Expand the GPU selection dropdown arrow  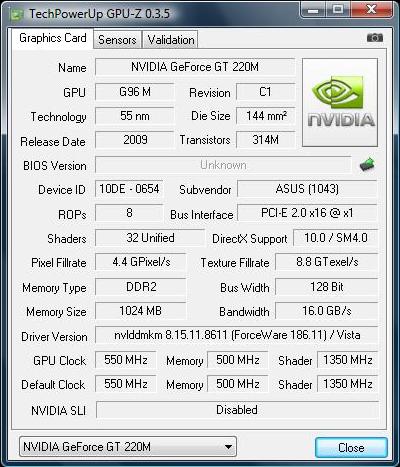point(228,447)
